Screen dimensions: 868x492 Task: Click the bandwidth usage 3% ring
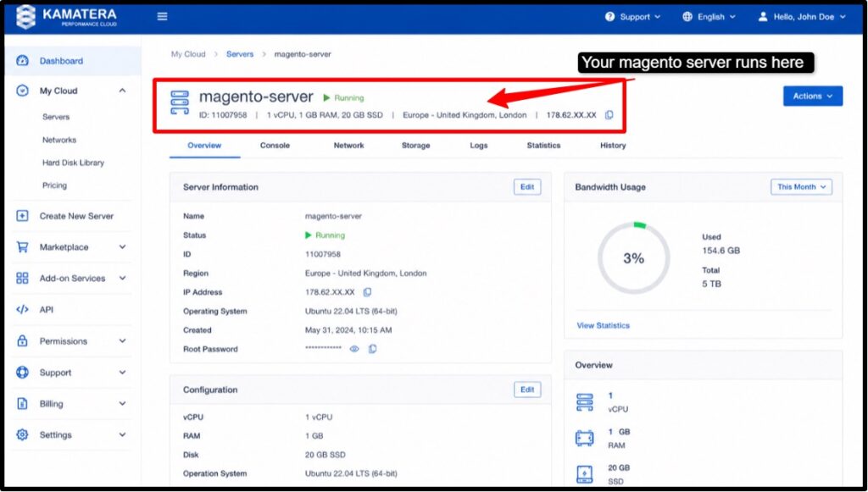[x=634, y=257]
